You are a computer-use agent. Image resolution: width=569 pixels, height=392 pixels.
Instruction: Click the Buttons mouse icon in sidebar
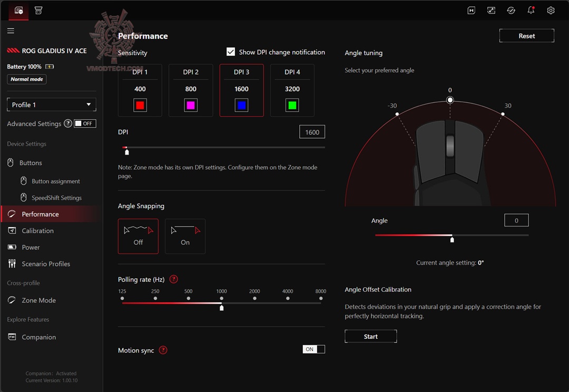11,163
